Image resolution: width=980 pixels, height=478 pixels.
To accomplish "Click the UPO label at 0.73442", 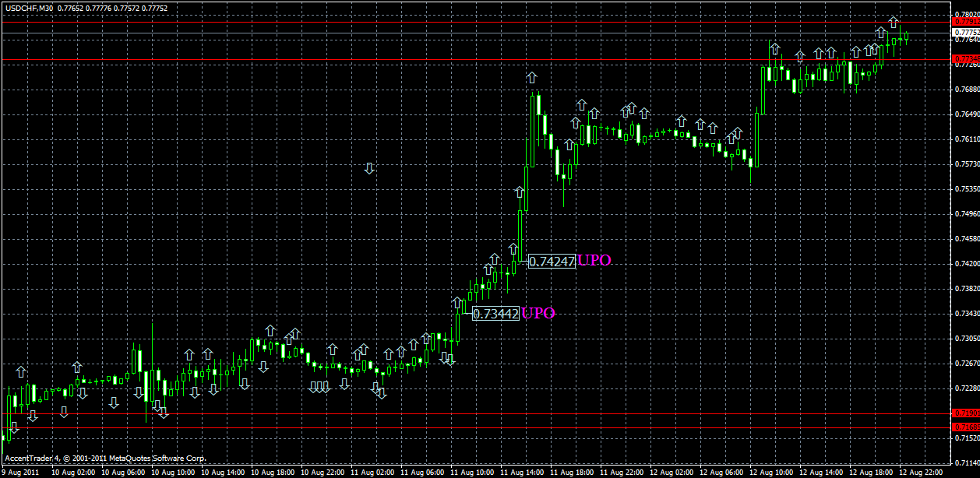I will point(539,312).
